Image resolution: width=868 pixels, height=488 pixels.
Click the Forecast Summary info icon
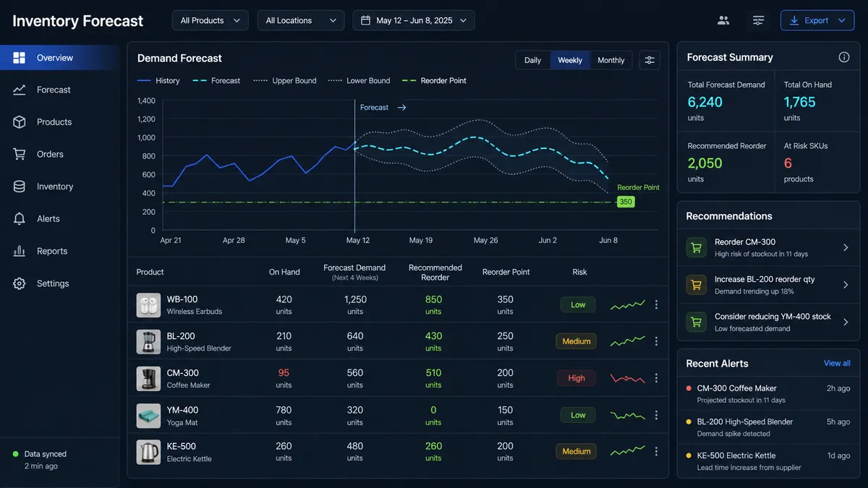coord(843,57)
